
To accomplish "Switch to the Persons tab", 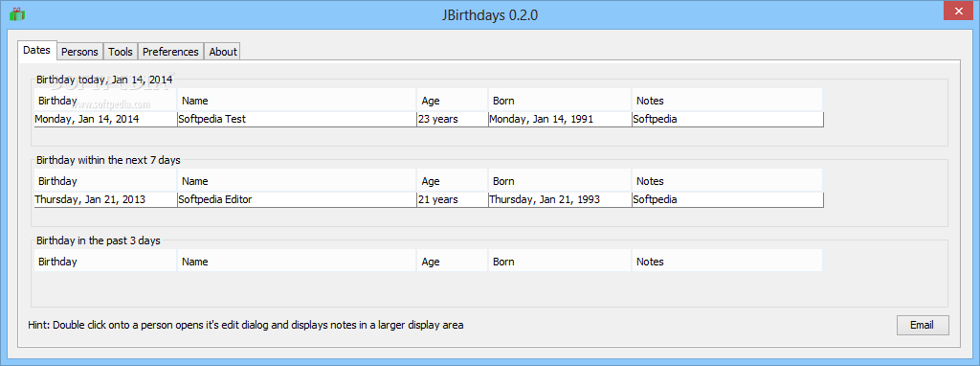I will tap(79, 52).
